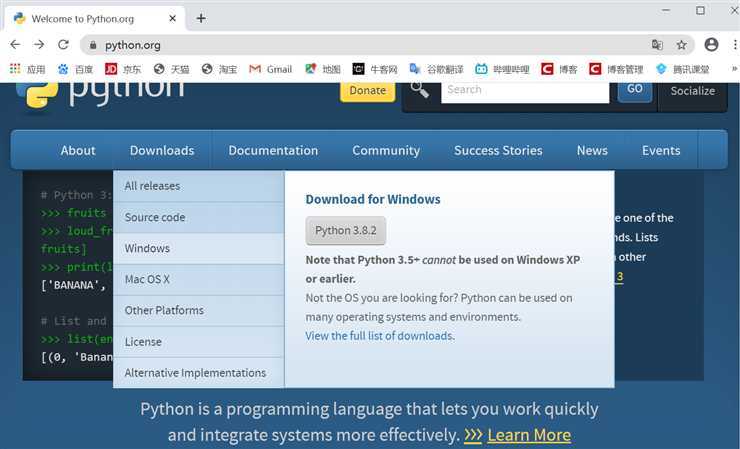The height and width of the screenshot is (449, 740).
Task: Open the 淘宝 bookmark
Action: click(219, 69)
